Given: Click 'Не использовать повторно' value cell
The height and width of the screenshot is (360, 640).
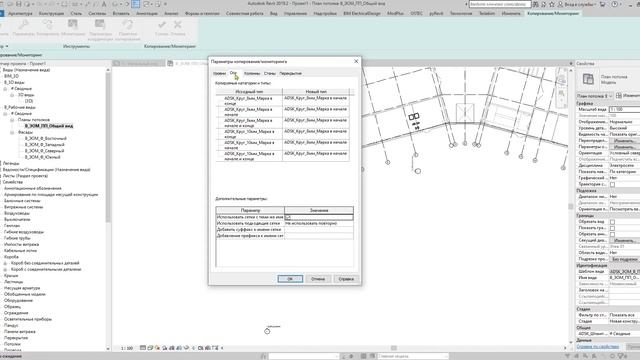Looking at the screenshot, I should [x=319, y=223].
